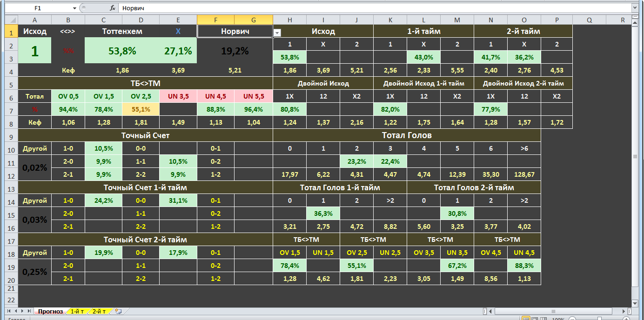Select the 17,9% cell in row 18
Viewport: 644px width, 320px height.
(x=178, y=253)
